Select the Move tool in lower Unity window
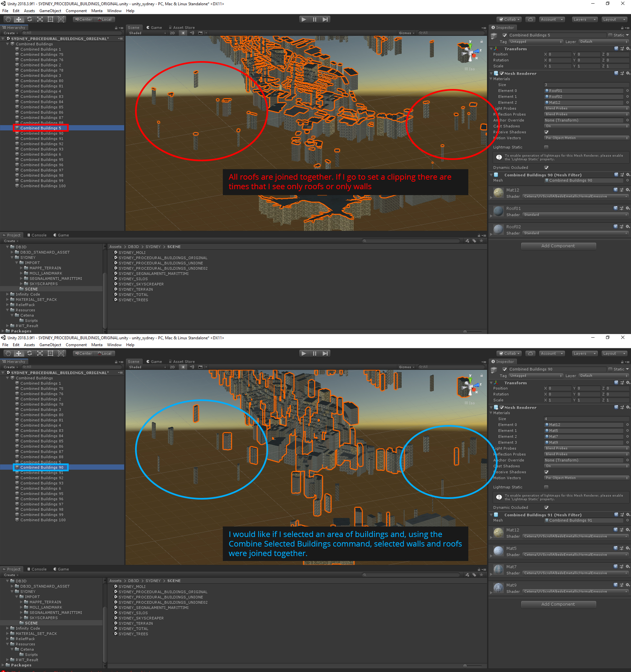 click(19, 353)
